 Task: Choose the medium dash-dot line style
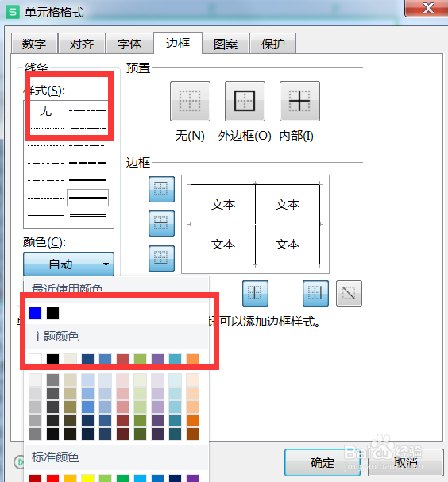(87, 145)
